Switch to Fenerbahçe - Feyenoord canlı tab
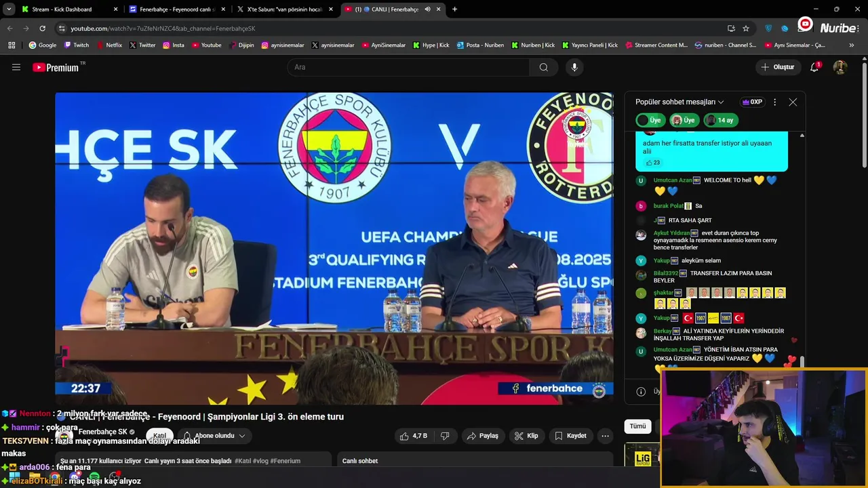This screenshot has width=868, height=488. (x=176, y=9)
